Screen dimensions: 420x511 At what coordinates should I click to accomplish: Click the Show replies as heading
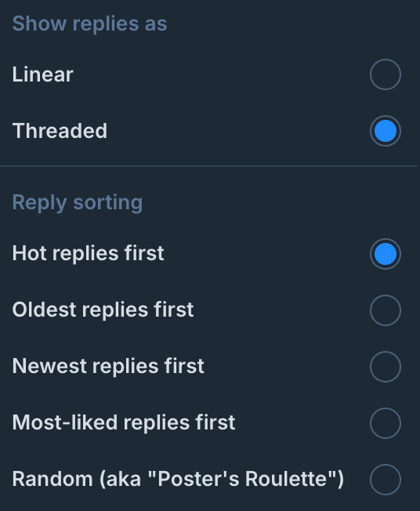89,24
